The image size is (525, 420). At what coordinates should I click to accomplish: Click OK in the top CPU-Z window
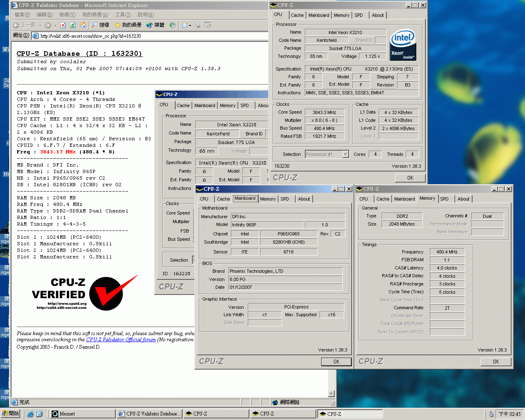[x=410, y=178]
